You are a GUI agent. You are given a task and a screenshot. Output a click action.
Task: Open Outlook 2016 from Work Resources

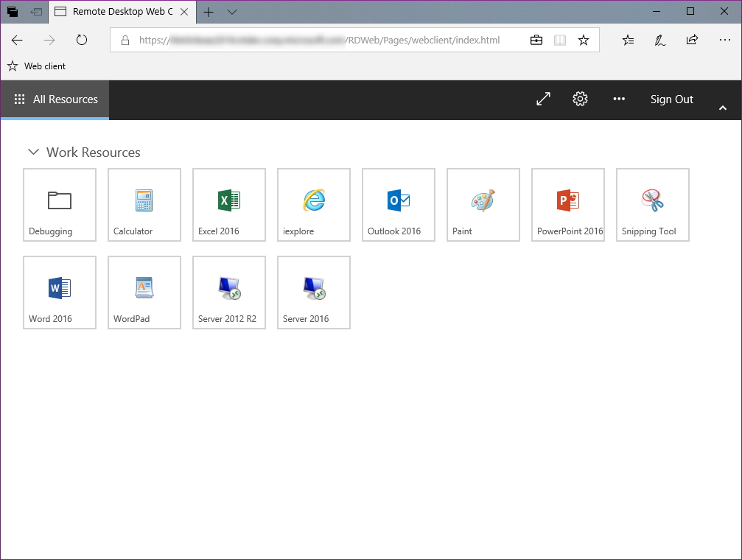[398, 204]
